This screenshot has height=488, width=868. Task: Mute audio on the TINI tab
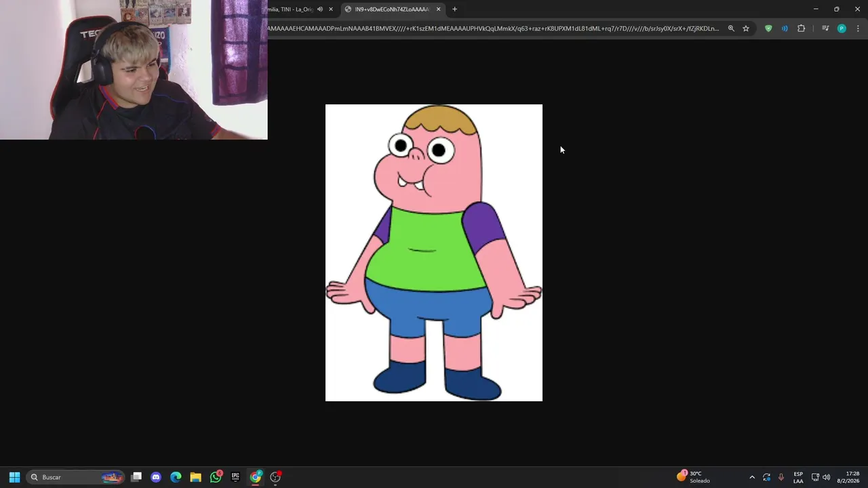coord(320,9)
